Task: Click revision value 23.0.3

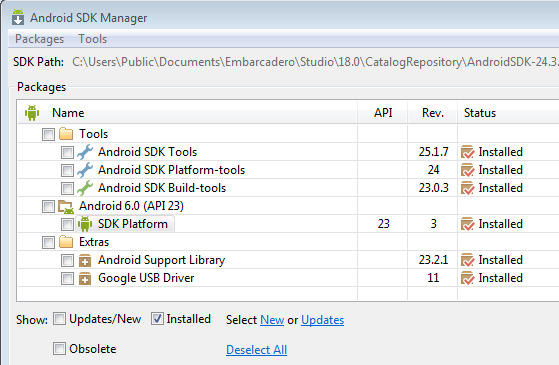Action: [x=433, y=188]
